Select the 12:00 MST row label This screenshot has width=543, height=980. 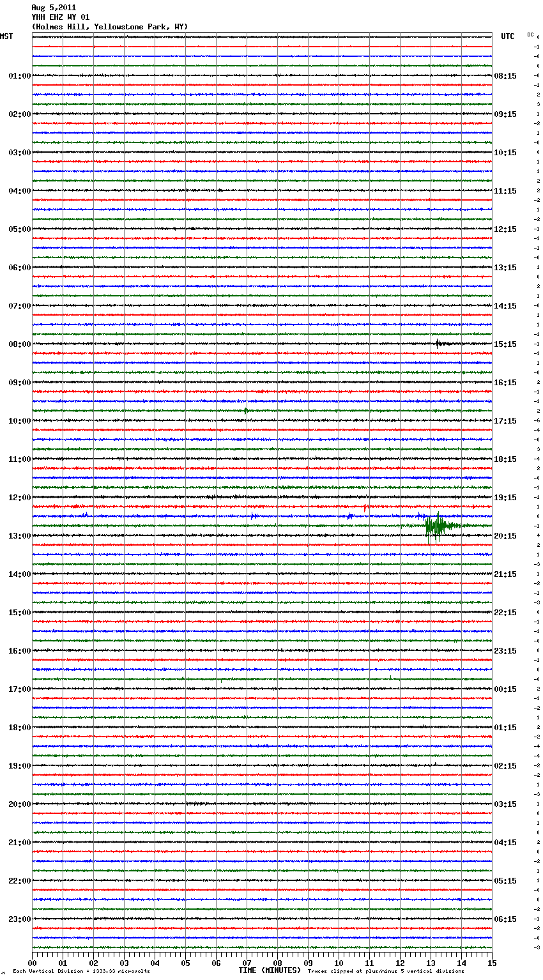click(x=20, y=498)
